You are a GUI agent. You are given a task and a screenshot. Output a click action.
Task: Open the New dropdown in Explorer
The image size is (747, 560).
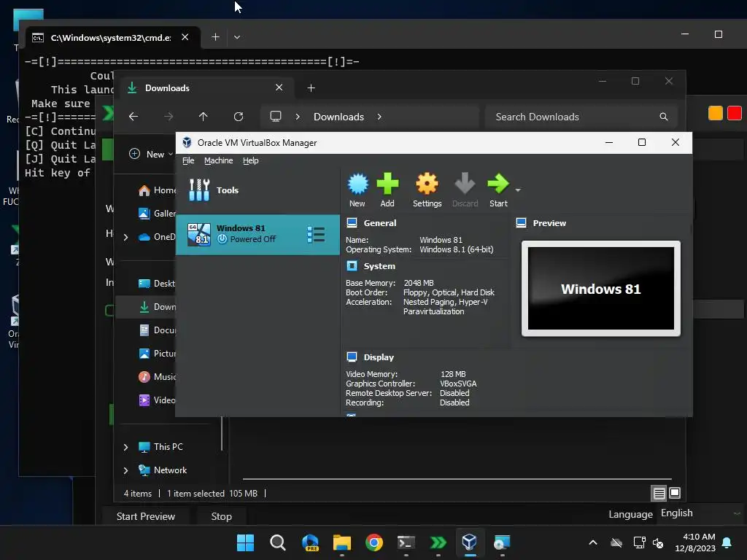click(151, 154)
